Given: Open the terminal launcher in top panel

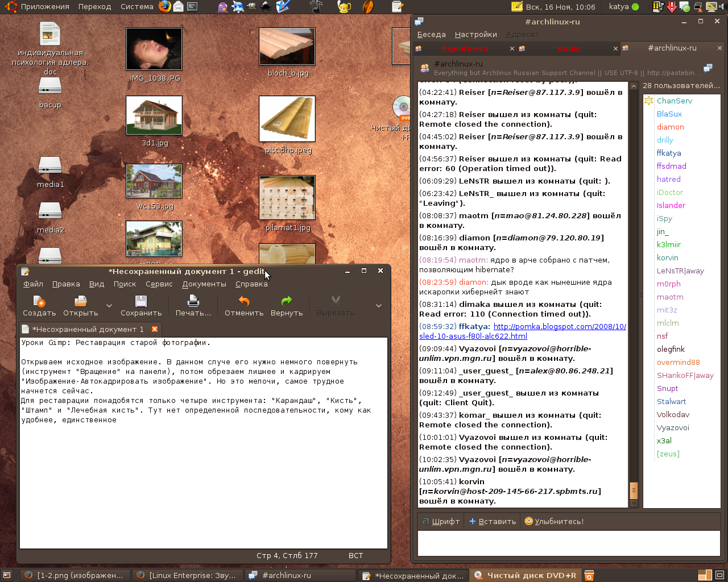Looking at the screenshot, I should [x=193, y=7].
